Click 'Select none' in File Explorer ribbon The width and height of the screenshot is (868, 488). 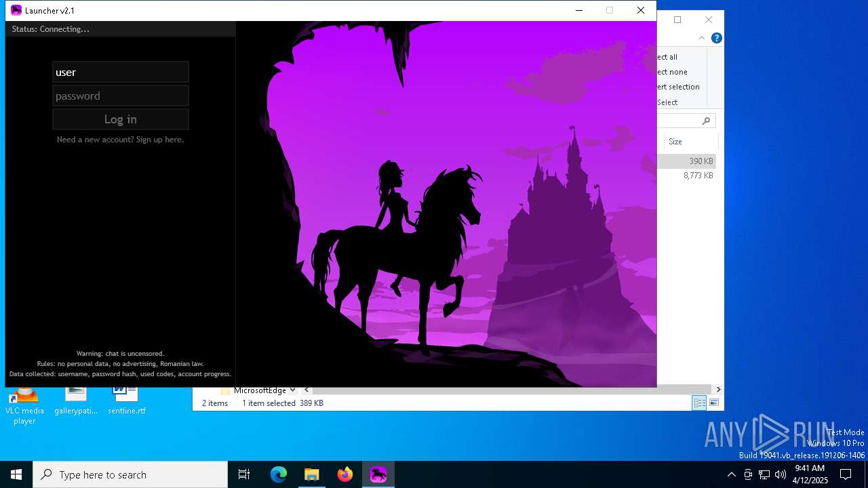(672, 72)
